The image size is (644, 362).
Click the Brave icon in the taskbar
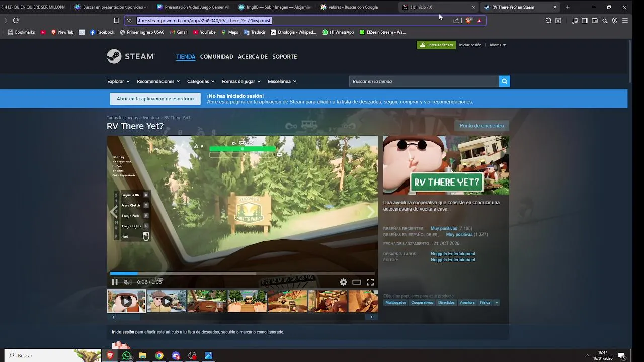[x=110, y=355]
